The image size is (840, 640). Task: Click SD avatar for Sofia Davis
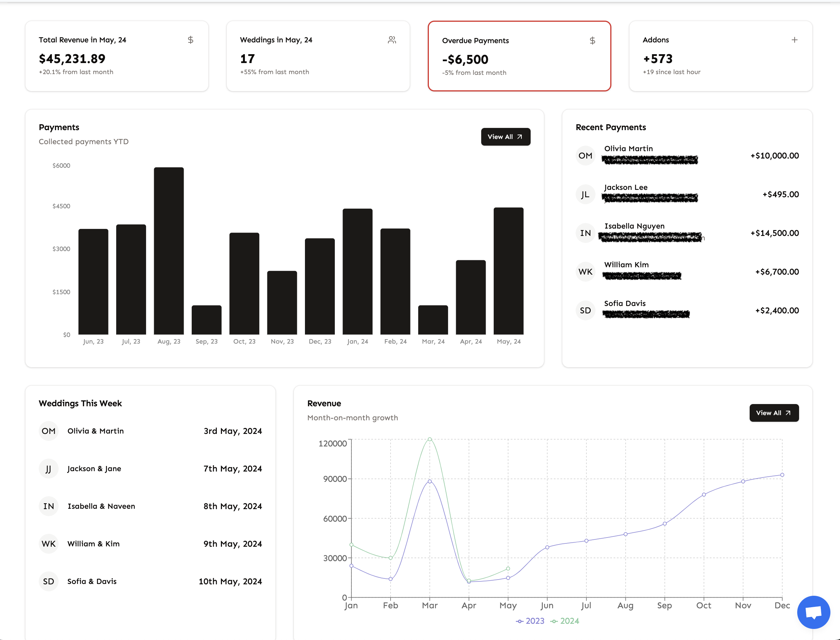coord(585,310)
